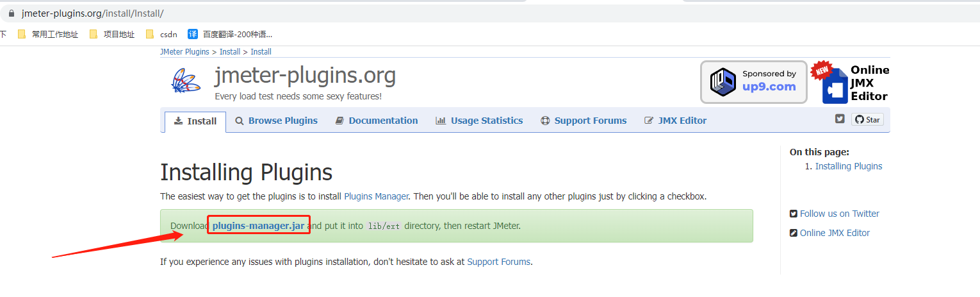Click the JMeter Plugins breadcrumb link
The image size is (980, 297).
(184, 52)
